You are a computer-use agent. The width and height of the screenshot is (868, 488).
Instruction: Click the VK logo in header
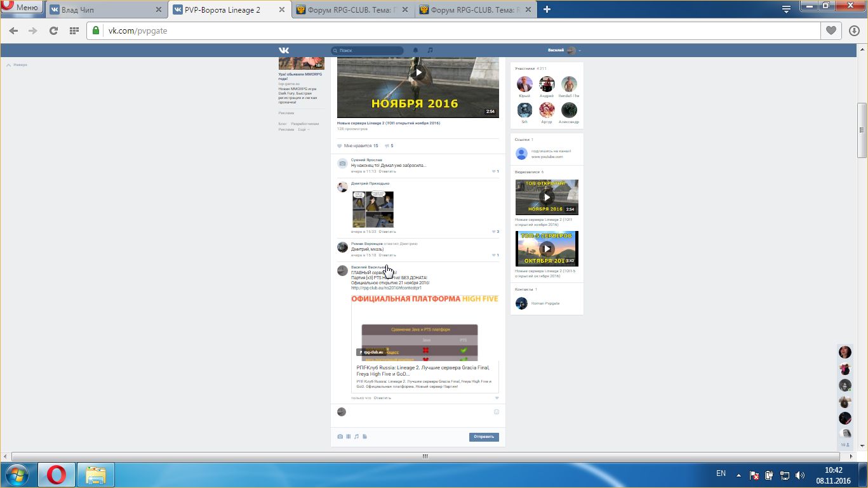tap(284, 50)
